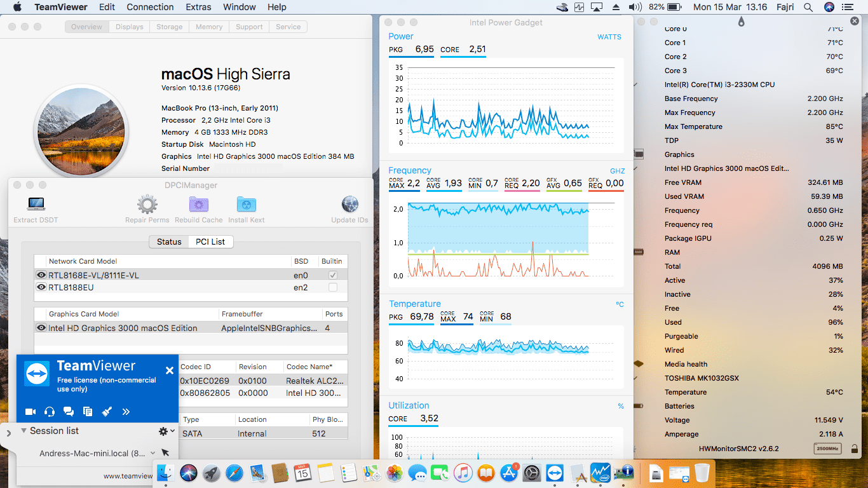Click www.teamviewer link in session panel
This screenshot has width=868, height=488.
pos(128,476)
